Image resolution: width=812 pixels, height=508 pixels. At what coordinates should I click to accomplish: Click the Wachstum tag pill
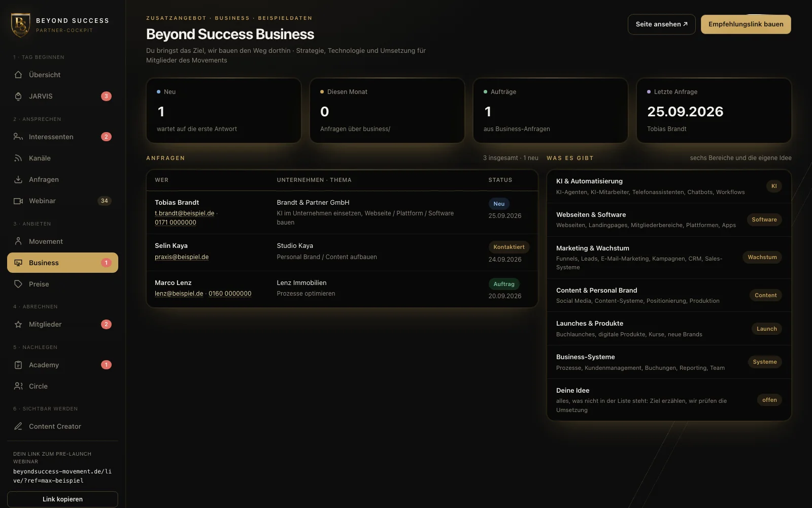[762, 257]
